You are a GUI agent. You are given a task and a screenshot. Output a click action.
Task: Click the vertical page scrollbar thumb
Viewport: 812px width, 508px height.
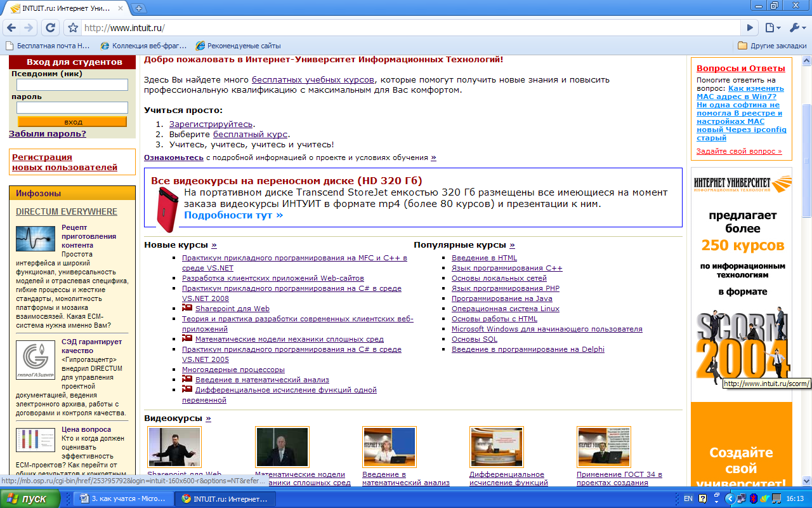pyautogui.click(x=806, y=161)
